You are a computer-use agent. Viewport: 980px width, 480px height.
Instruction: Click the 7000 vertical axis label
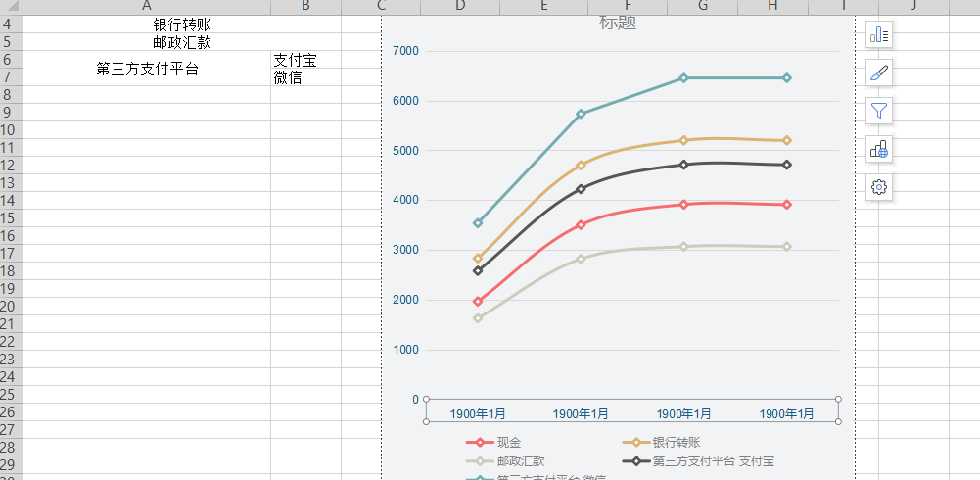click(405, 51)
